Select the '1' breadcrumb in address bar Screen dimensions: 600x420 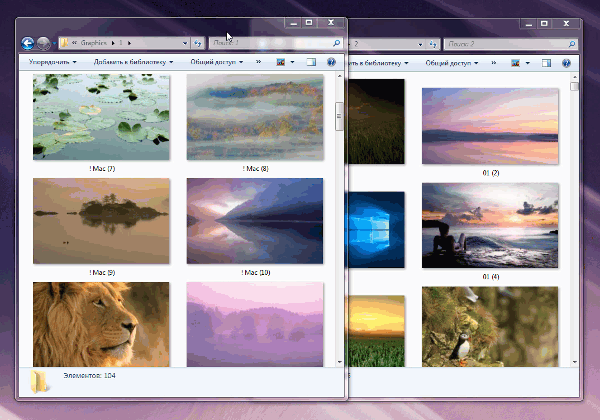[121, 42]
